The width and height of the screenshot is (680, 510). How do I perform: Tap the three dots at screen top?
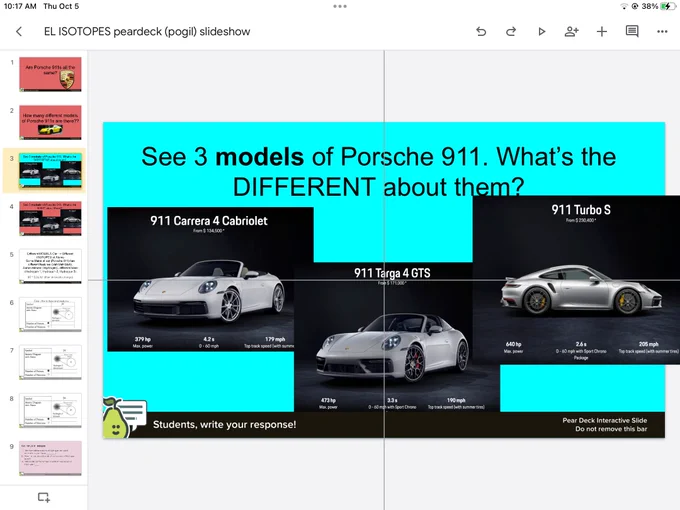[340, 6]
